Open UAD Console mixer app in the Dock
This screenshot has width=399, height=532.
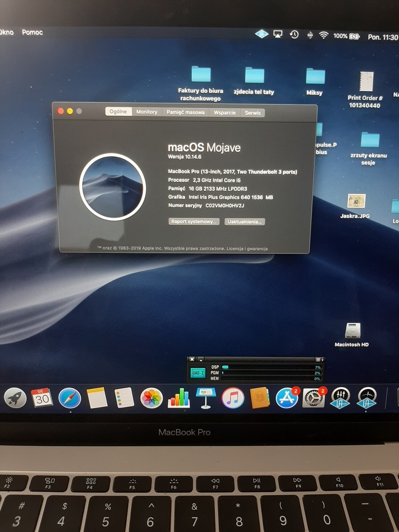pyautogui.click(x=340, y=398)
